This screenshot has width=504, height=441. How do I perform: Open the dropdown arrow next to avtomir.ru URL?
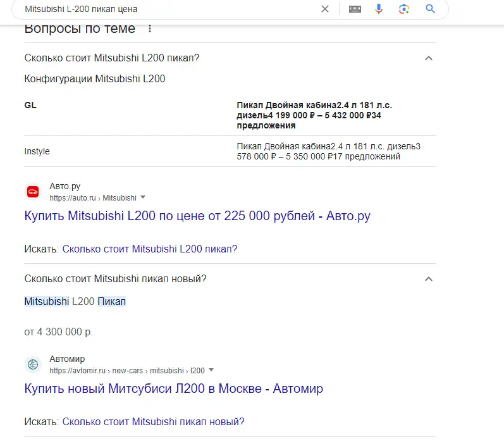(x=211, y=370)
